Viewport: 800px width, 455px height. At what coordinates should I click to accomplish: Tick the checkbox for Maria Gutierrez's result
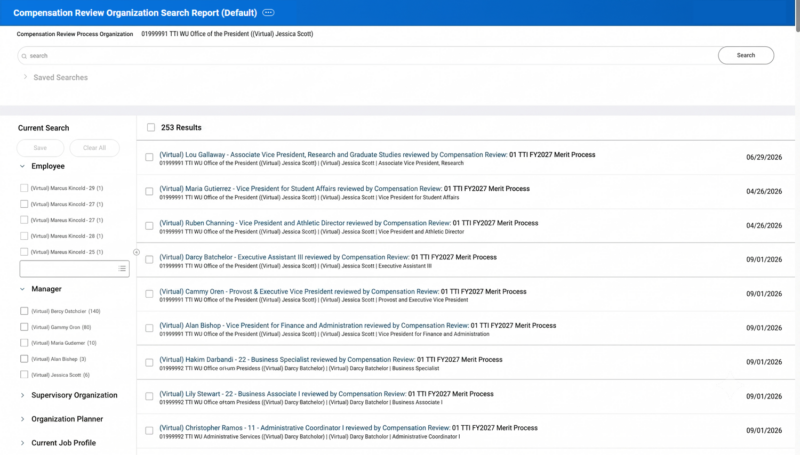tap(149, 191)
